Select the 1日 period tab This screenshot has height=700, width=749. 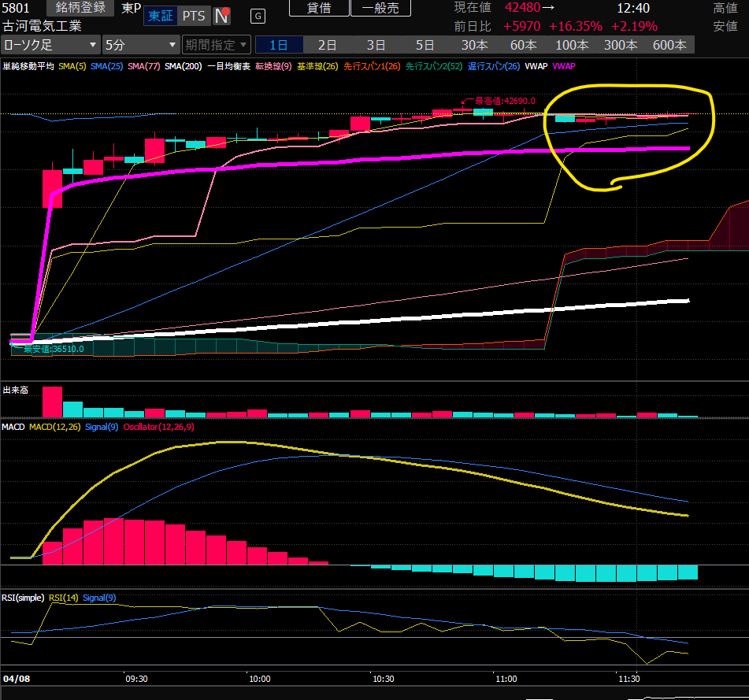coord(278,44)
